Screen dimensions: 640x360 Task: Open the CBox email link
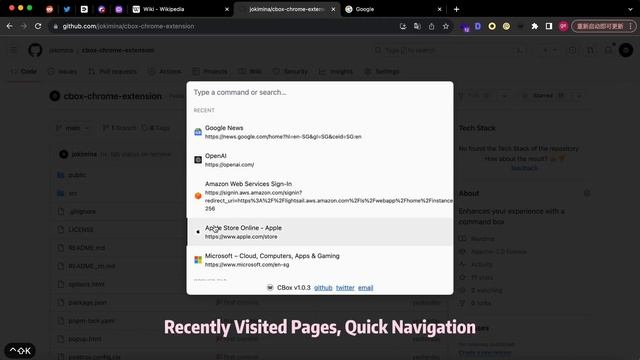pos(366,288)
